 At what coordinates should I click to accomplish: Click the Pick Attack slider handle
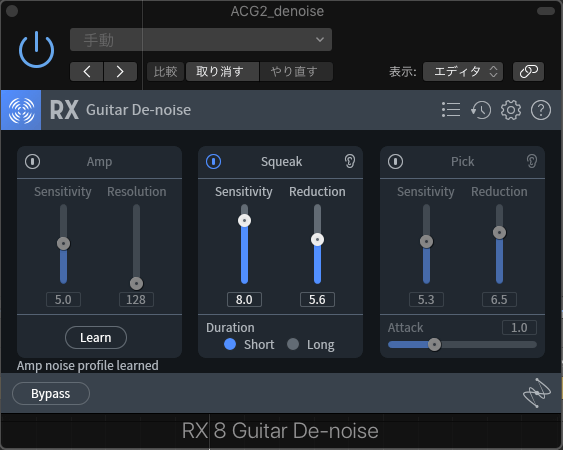coord(434,344)
